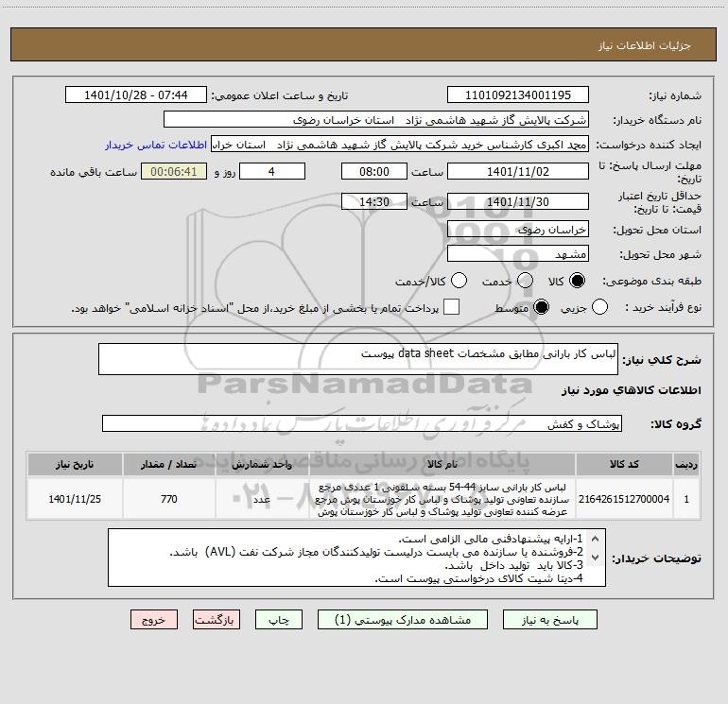
Task: Click the اطلاعات کالاهای مورد نیاز heading
Action: tap(631, 390)
